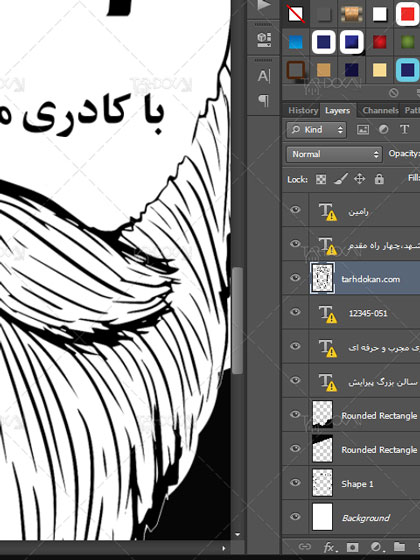Switch to the Paths tab
Viewport: 420px width, 560px height.
tap(412, 111)
